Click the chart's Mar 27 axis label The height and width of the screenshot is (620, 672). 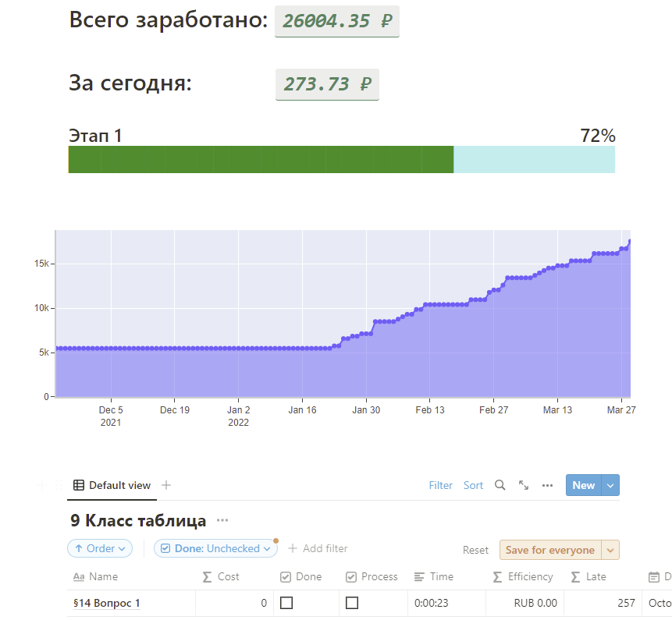pyautogui.click(x=621, y=409)
